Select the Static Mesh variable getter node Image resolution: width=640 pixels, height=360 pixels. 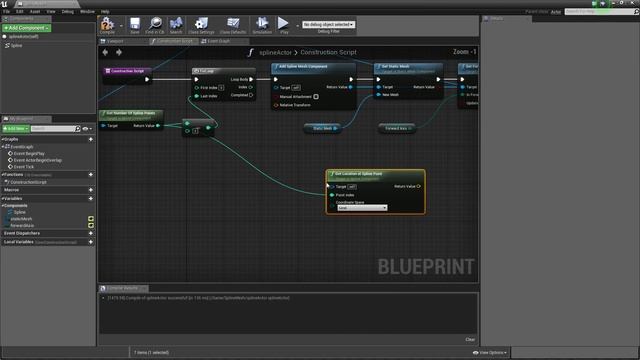322,128
